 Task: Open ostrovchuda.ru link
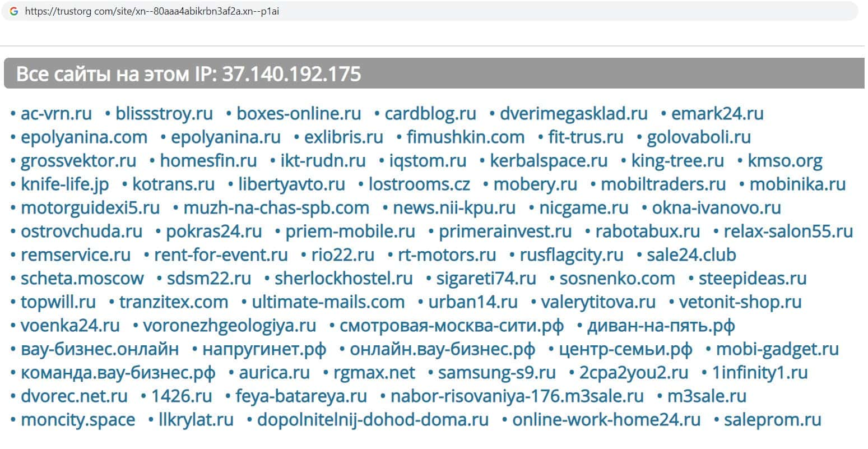82,232
